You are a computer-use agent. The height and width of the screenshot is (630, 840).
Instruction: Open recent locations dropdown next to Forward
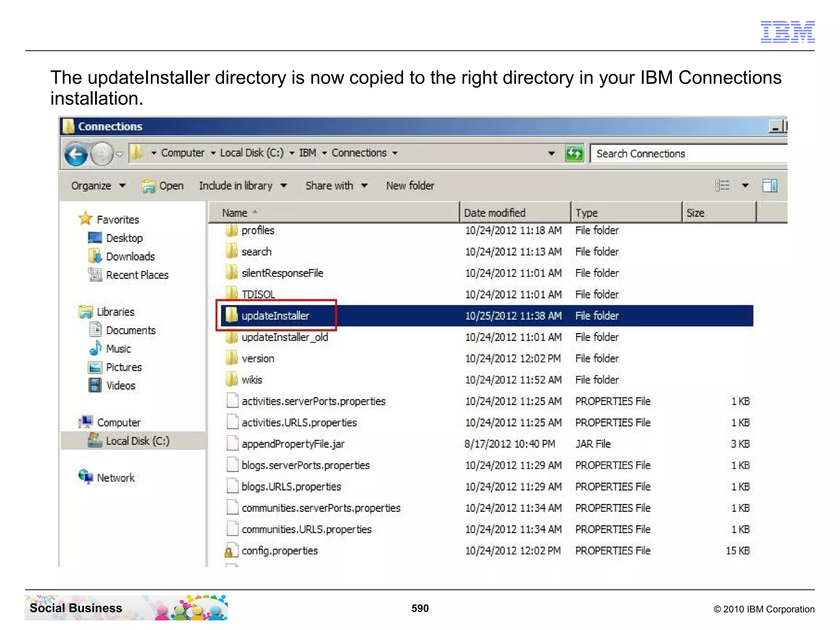click(x=120, y=155)
